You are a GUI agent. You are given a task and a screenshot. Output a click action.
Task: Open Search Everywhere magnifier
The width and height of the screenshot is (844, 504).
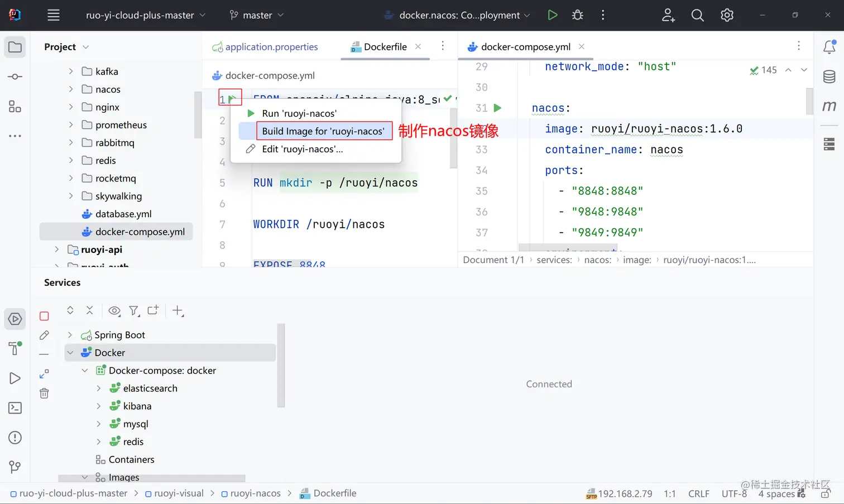[x=697, y=15]
